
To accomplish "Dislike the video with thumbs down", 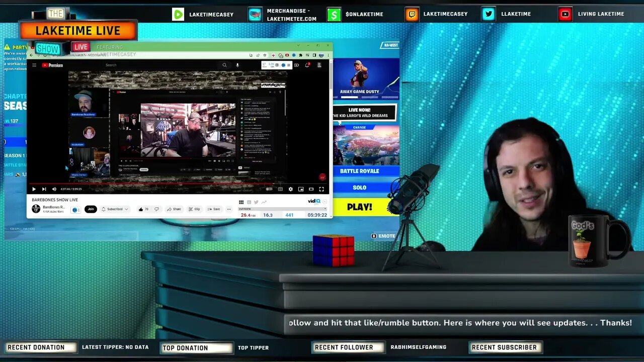I will coord(156,209).
